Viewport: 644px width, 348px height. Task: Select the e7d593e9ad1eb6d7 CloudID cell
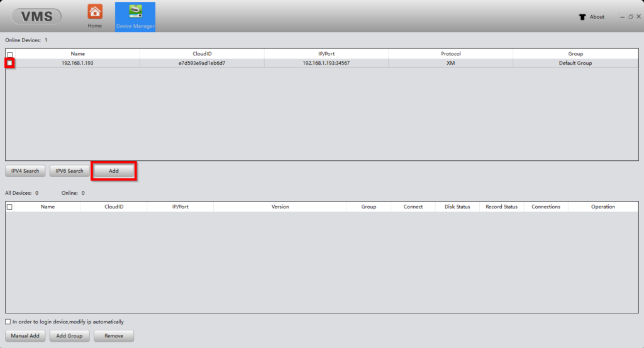pyautogui.click(x=202, y=63)
